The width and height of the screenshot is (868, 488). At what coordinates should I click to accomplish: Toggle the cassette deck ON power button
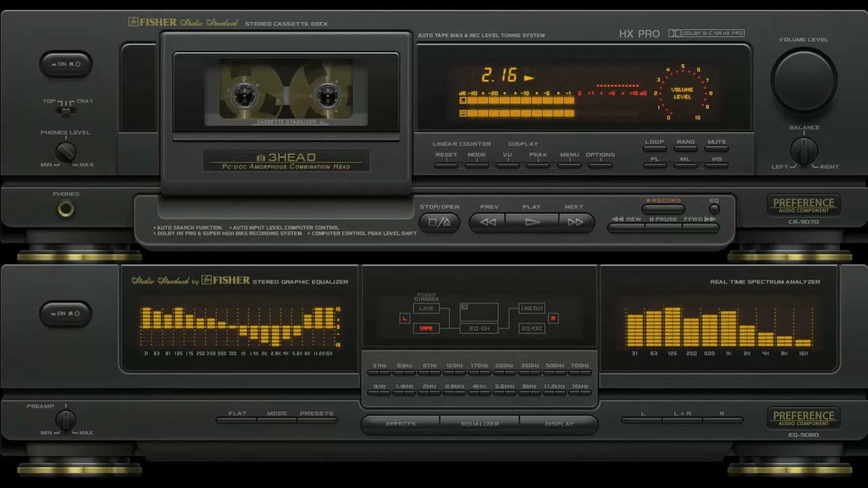[66, 64]
